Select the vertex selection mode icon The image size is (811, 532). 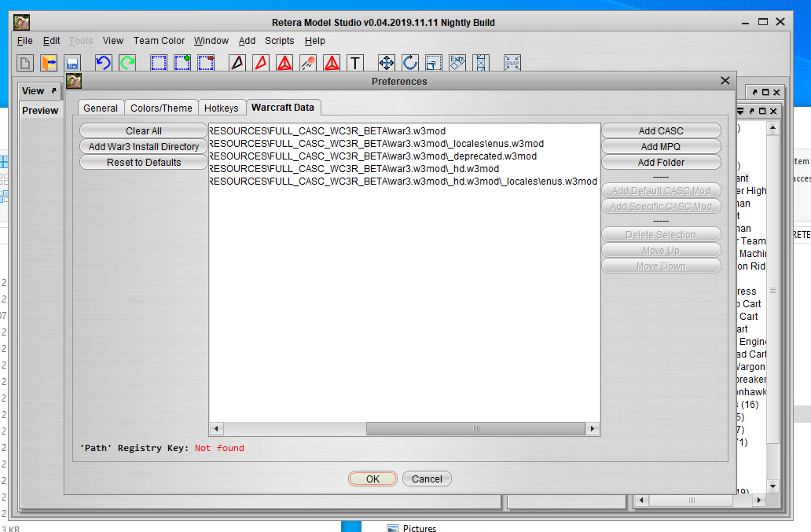[237, 63]
